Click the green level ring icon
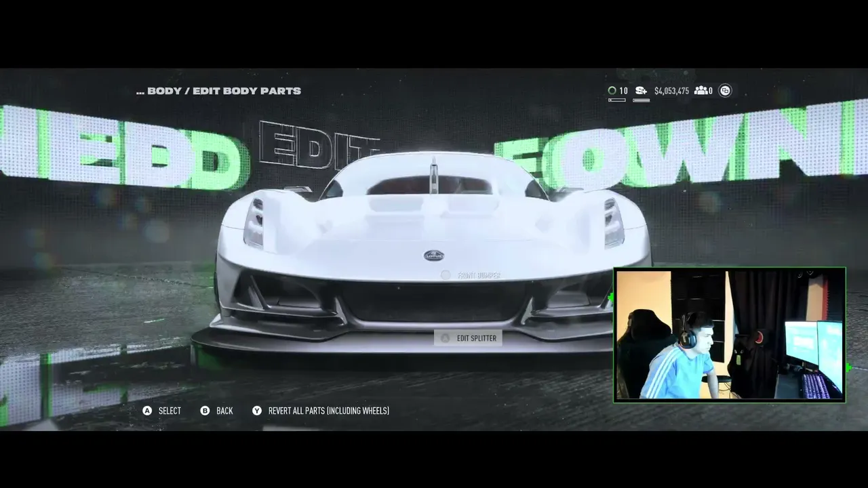Viewport: 868px width, 488px height. coord(612,91)
